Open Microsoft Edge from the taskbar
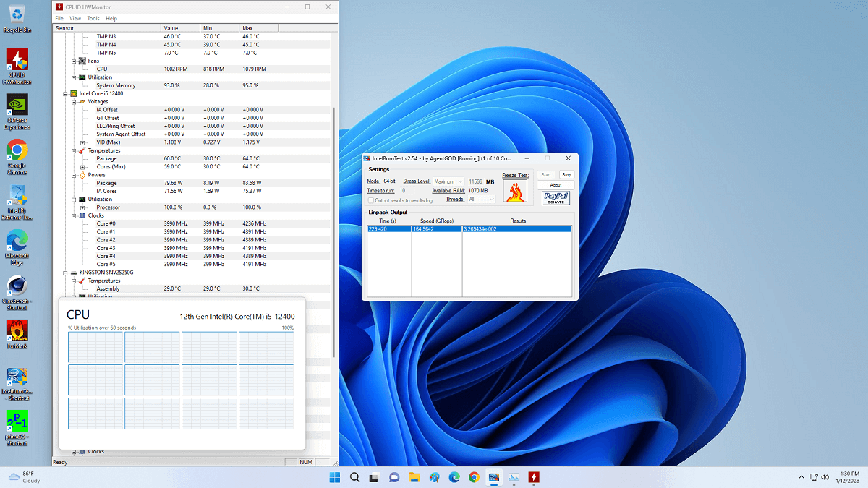 pyautogui.click(x=454, y=477)
